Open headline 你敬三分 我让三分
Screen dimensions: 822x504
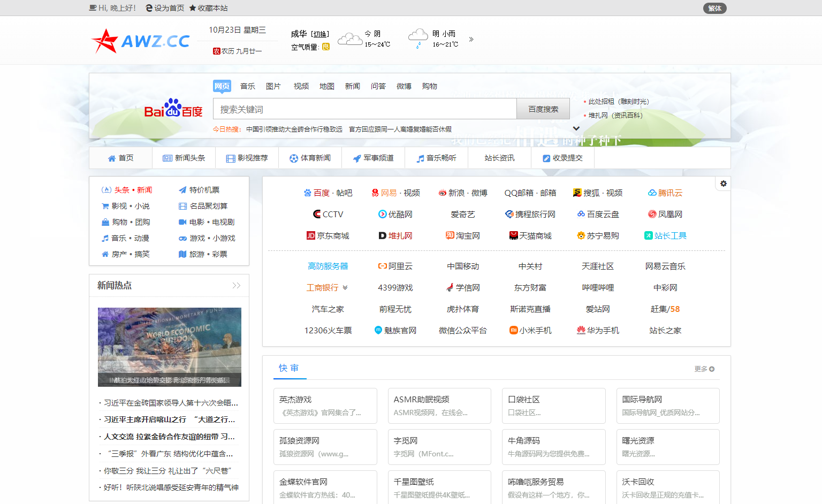tap(167, 471)
